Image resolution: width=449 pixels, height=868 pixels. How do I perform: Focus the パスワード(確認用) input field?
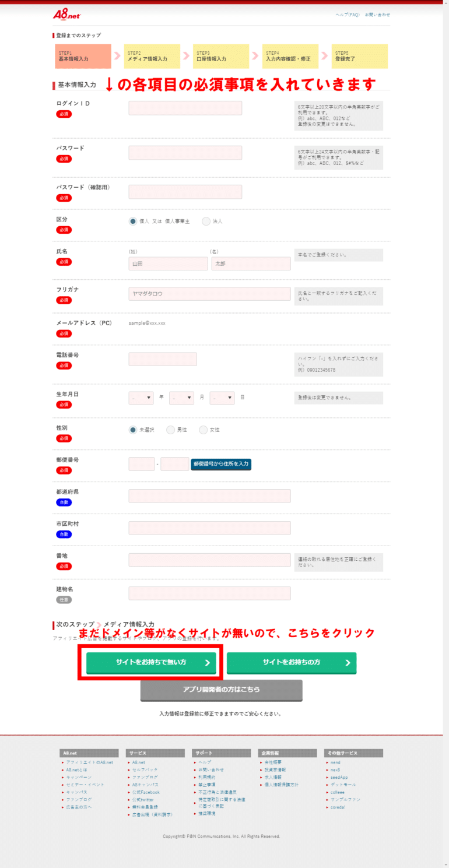[185, 192]
